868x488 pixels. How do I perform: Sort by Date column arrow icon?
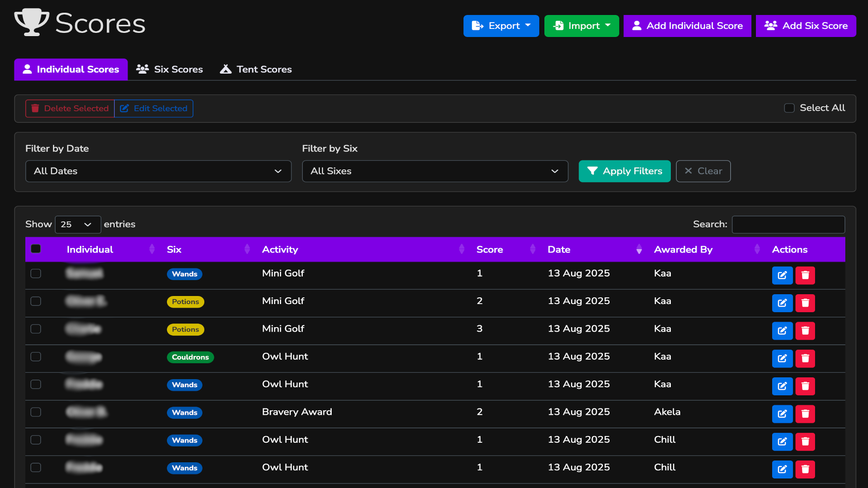point(639,249)
